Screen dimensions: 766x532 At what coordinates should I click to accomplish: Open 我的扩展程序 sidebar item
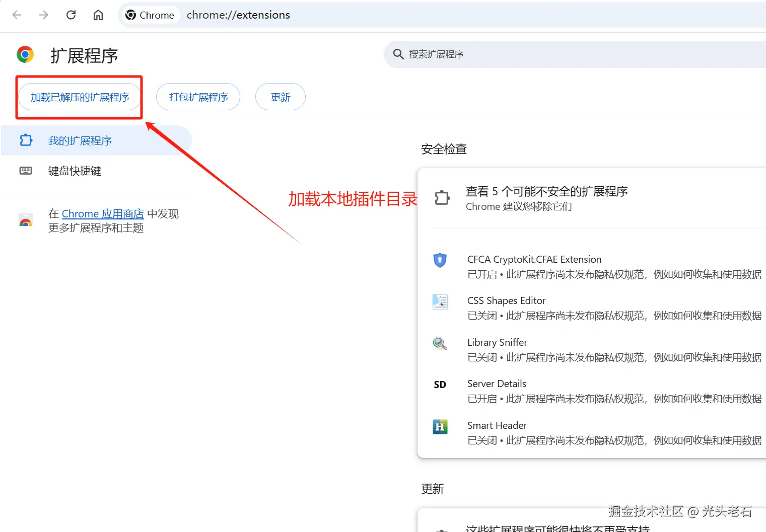tap(96, 140)
